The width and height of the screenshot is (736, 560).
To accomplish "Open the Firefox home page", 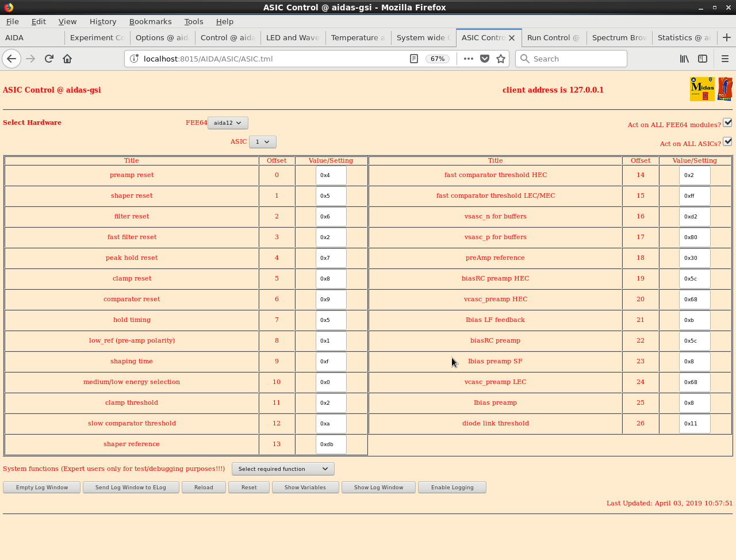I will [67, 59].
